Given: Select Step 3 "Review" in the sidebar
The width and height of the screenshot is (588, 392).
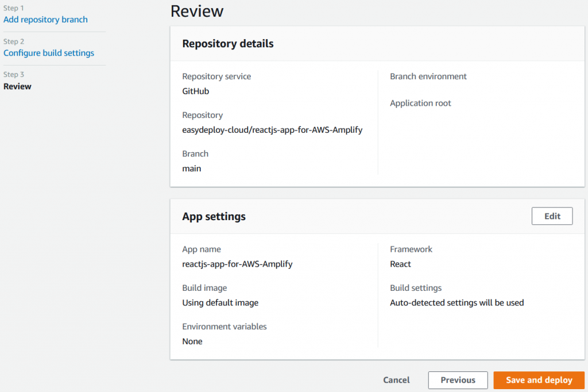Looking at the screenshot, I should pos(17,86).
